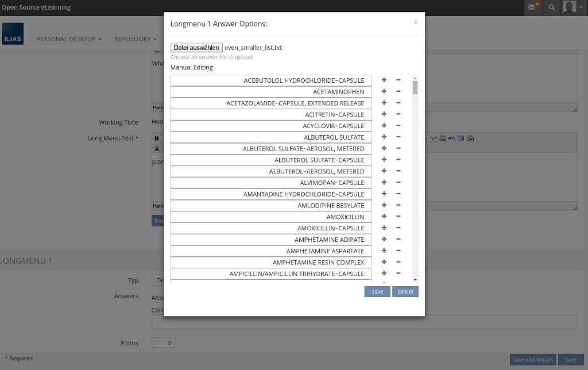Click the search magnifier icon
Screen dimensions: 588x370
(x=552, y=7)
